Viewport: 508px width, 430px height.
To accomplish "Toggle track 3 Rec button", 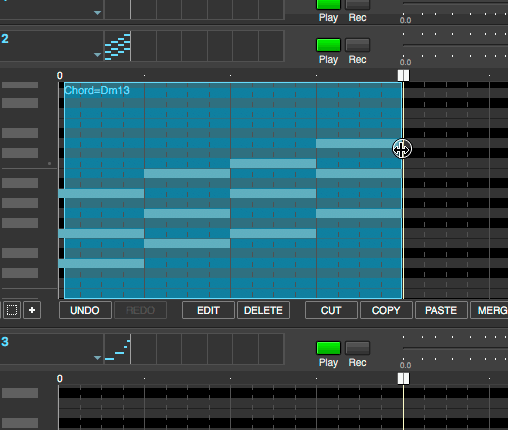I will coord(358,348).
